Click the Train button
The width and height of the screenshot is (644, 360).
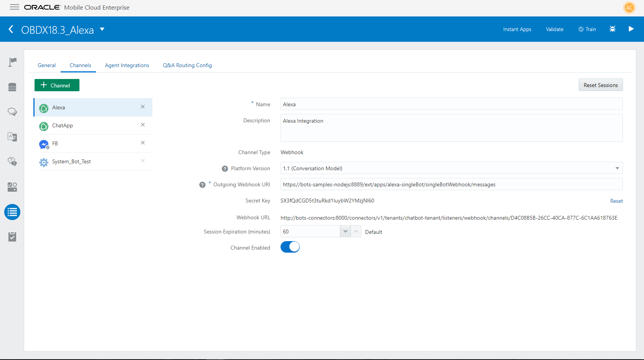[587, 29]
